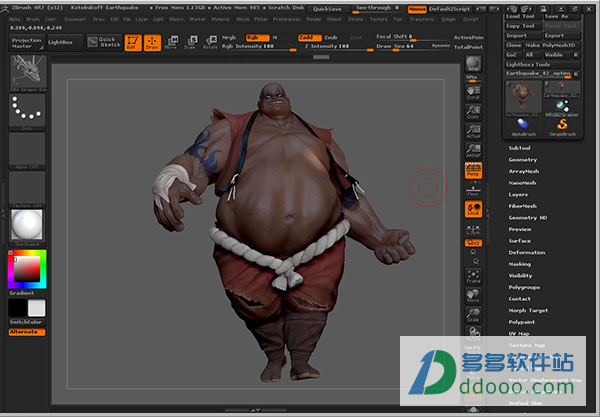The image size is (600, 417).
Task: Select the right-shelf Scale icon below Move
Action: click(473, 315)
